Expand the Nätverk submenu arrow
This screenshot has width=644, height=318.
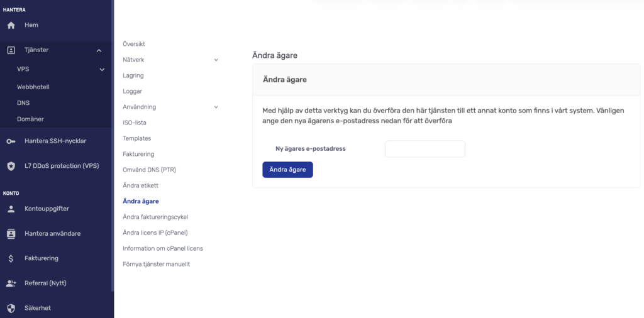click(x=216, y=60)
